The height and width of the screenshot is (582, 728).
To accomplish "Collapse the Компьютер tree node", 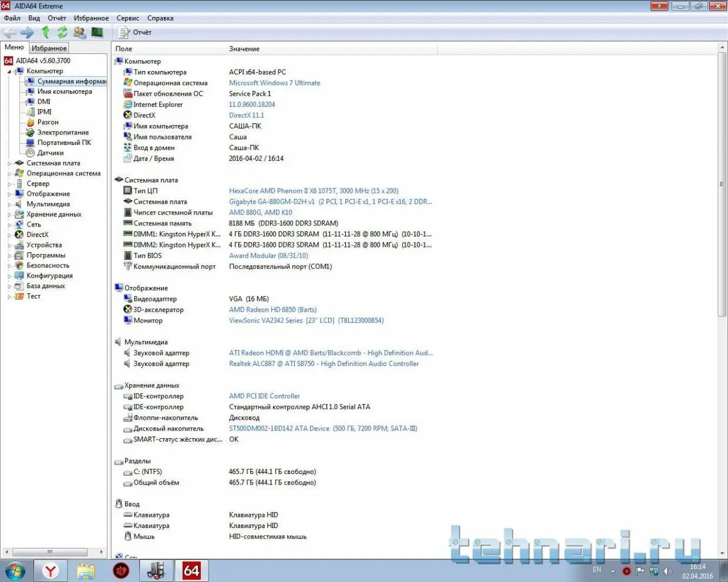I will (x=9, y=72).
